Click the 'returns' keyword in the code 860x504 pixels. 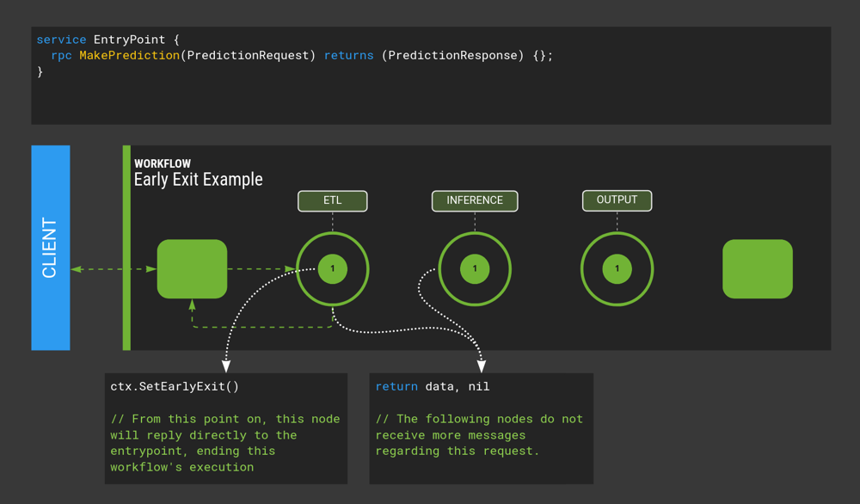349,55
